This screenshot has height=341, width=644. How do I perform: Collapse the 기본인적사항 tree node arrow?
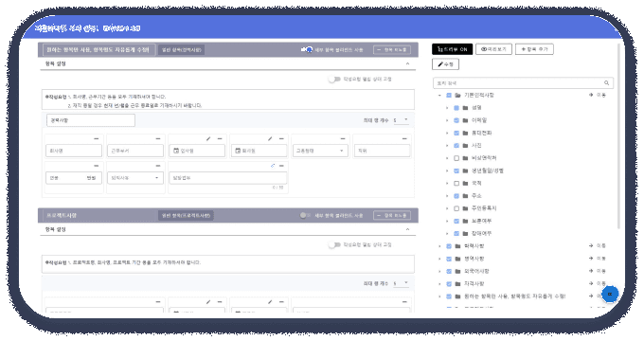click(x=439, y=96)
